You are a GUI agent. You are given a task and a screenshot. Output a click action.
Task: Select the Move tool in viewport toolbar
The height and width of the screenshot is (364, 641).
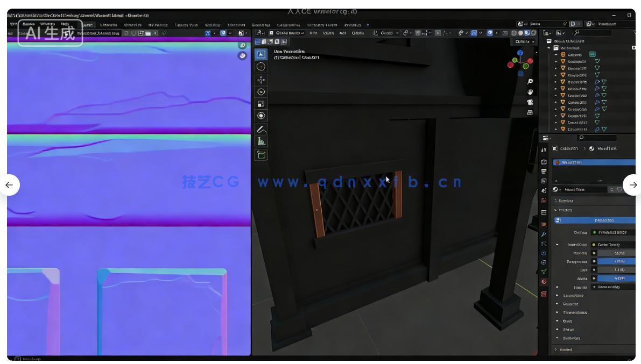[261, 80]
